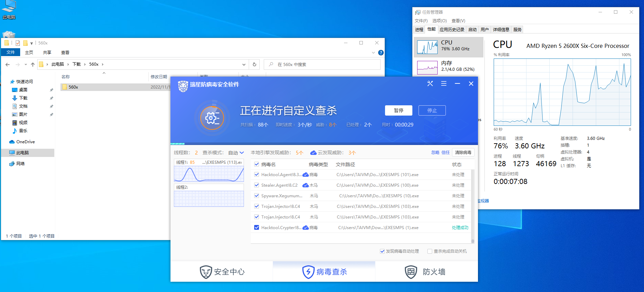Click the OneDrive cloud icon in Explorer sidebar

[x=12, y=142]
